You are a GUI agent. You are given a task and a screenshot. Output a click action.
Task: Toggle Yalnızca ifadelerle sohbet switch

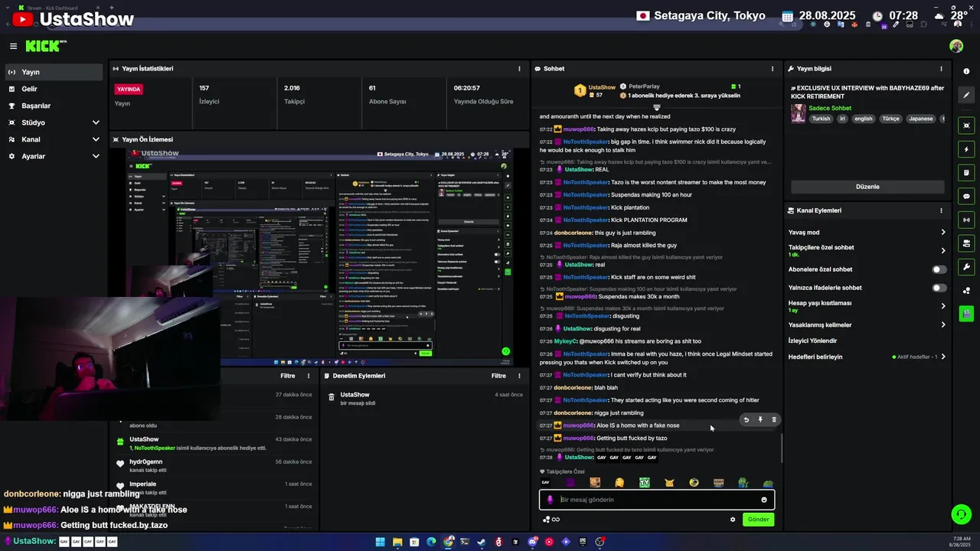coord(939,288)
